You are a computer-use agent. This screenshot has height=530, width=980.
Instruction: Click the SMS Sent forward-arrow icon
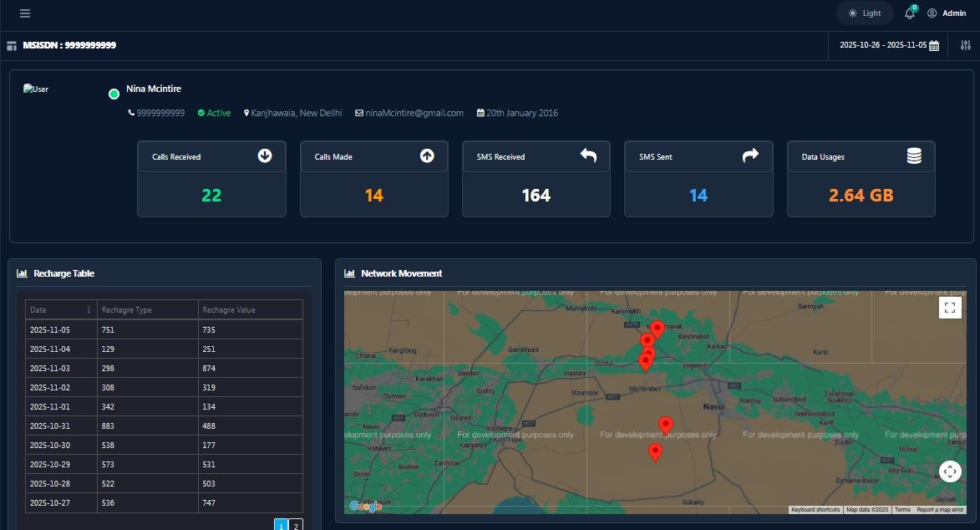tap(751, 155)
